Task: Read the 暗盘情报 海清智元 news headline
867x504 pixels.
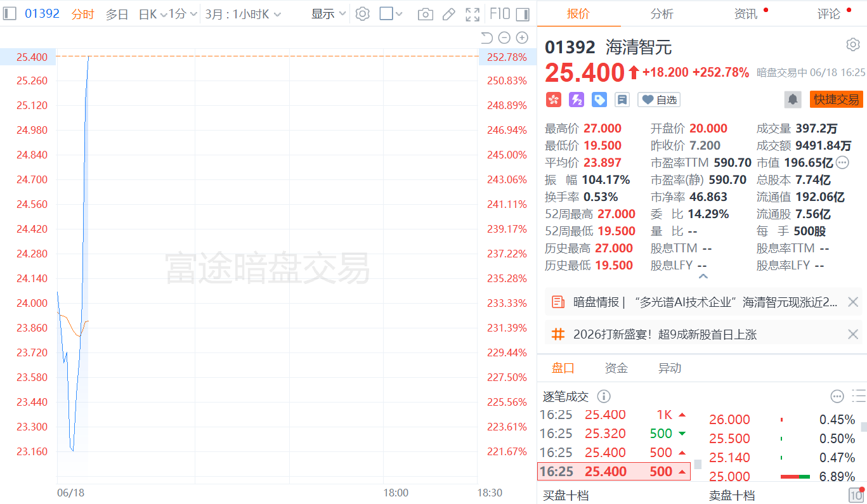Action: [x=705, y=302]
